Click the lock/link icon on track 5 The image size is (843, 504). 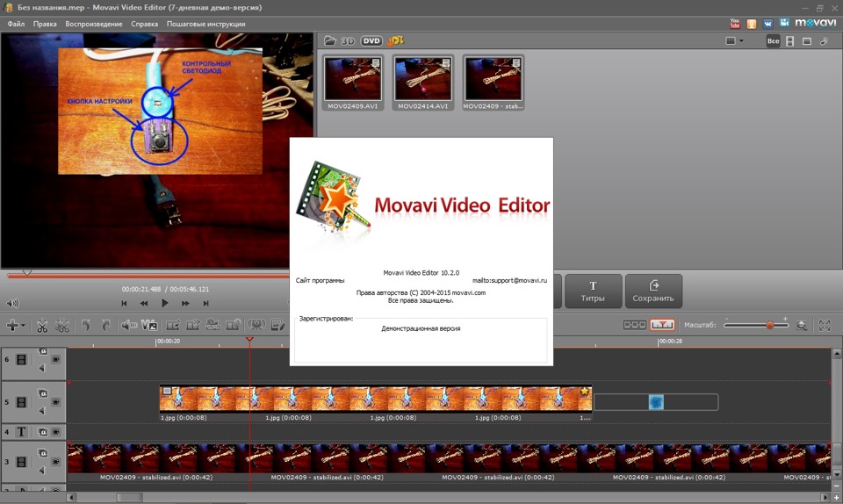tap(42, 393)
